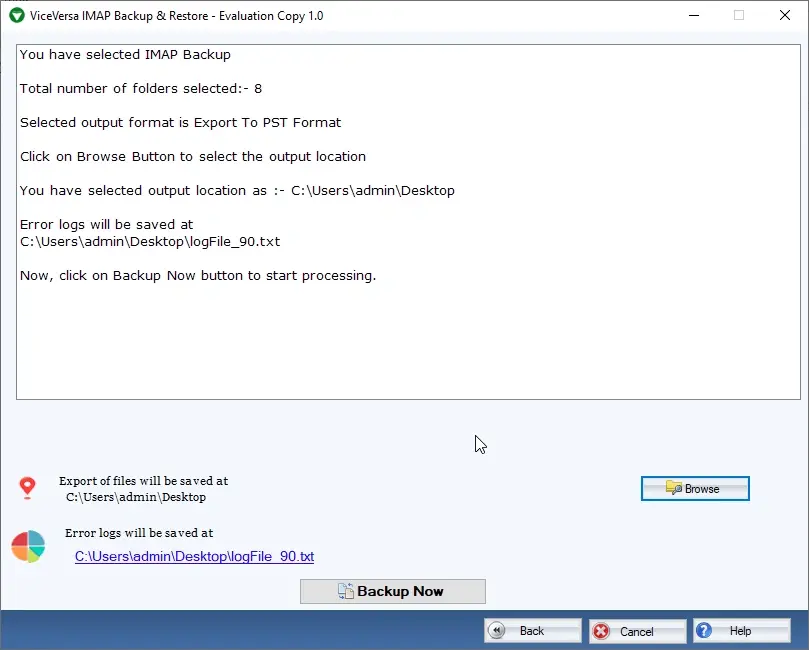Screen dimensions: 809x650
Task: Click the documents icon on Backup Now
Action: pyautogui.click(x=346, y=591)
